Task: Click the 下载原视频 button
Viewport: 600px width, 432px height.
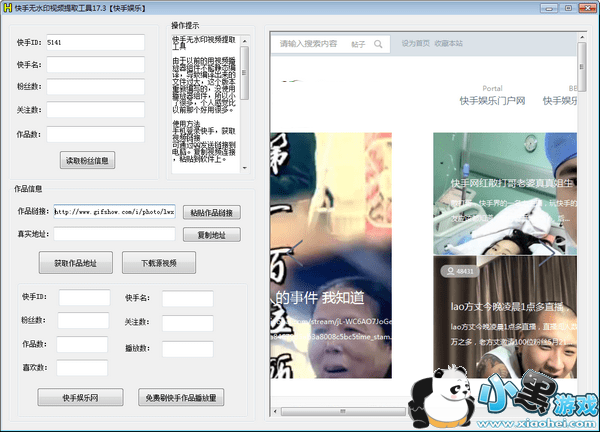Action: tap(159, 262)
